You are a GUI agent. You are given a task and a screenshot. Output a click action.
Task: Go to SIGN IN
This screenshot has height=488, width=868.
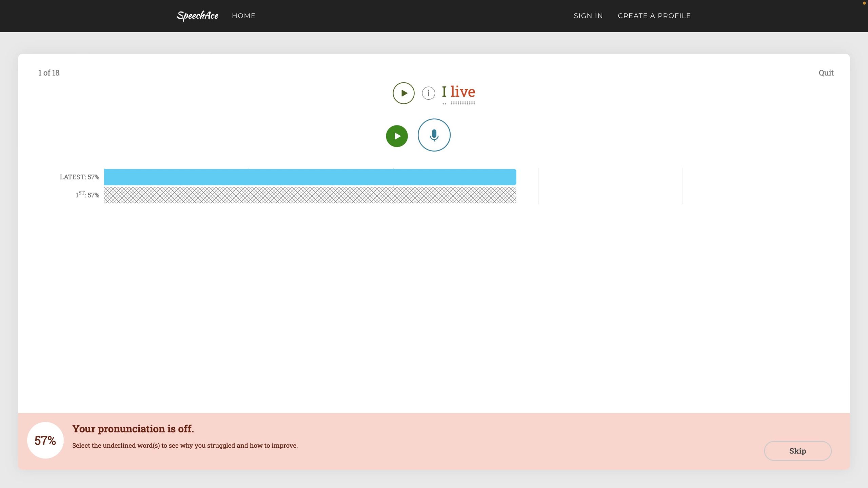coord(588,16)
